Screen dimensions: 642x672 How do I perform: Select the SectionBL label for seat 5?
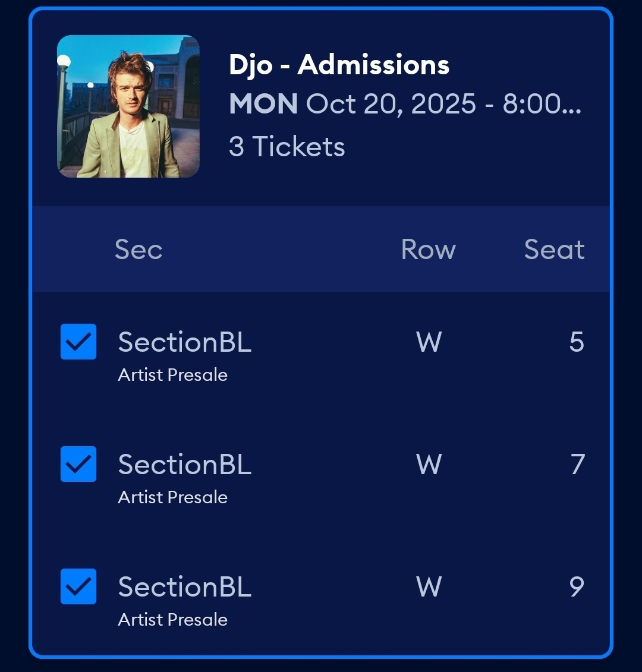[185, 342]
